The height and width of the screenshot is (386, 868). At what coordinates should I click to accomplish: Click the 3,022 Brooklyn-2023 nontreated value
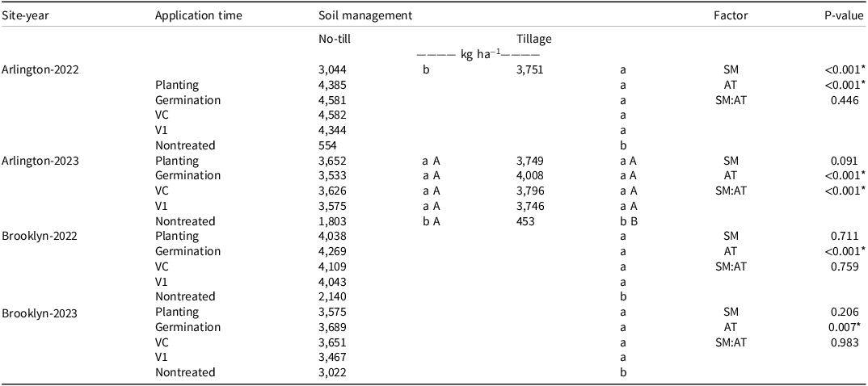pos(333,372)
